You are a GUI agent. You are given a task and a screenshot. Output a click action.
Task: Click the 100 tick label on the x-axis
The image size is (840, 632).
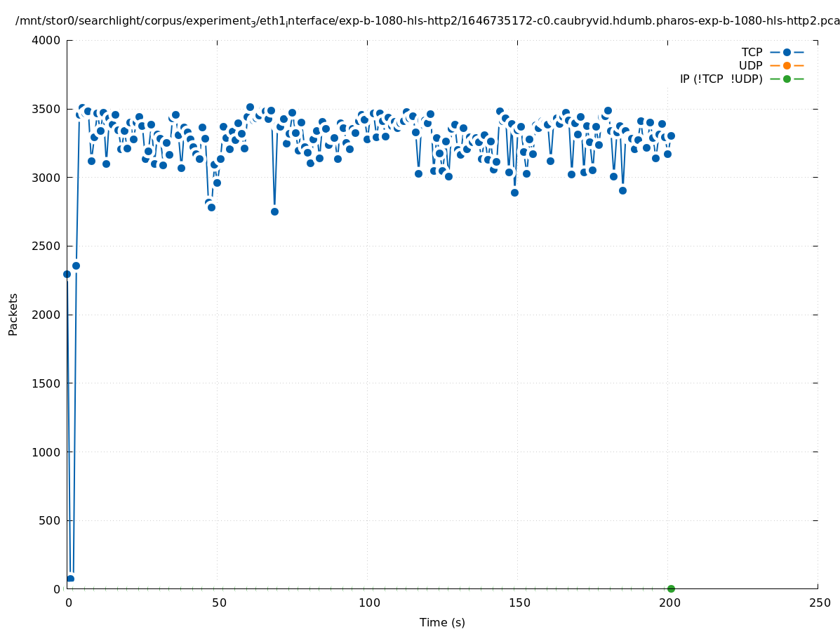point(368,603)
